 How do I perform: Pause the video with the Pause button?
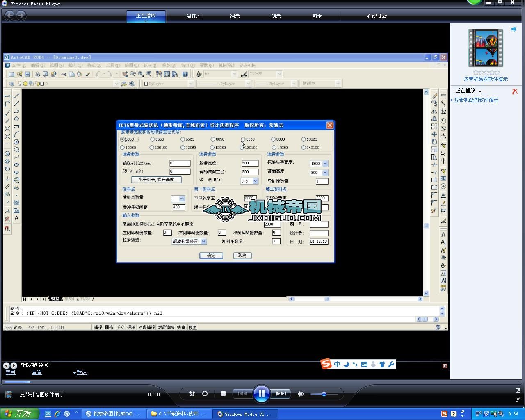point(261,394)
